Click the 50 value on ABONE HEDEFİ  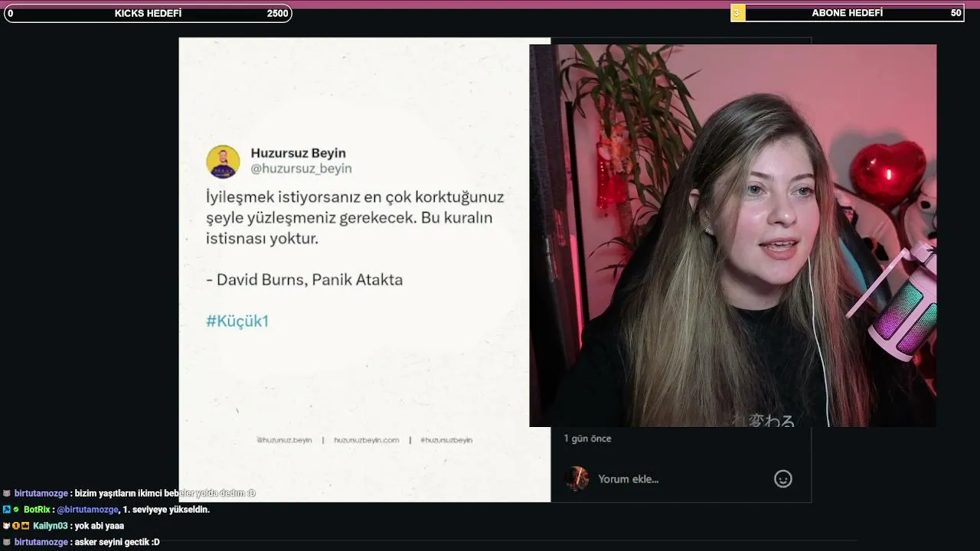(955, 13)
